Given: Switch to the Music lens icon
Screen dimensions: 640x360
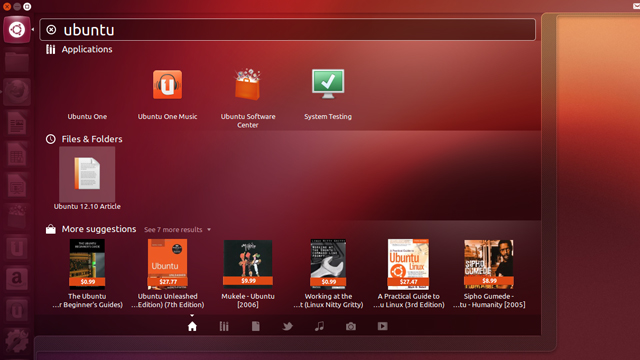Looking at the screenshot, I should [x=320, y=326].
